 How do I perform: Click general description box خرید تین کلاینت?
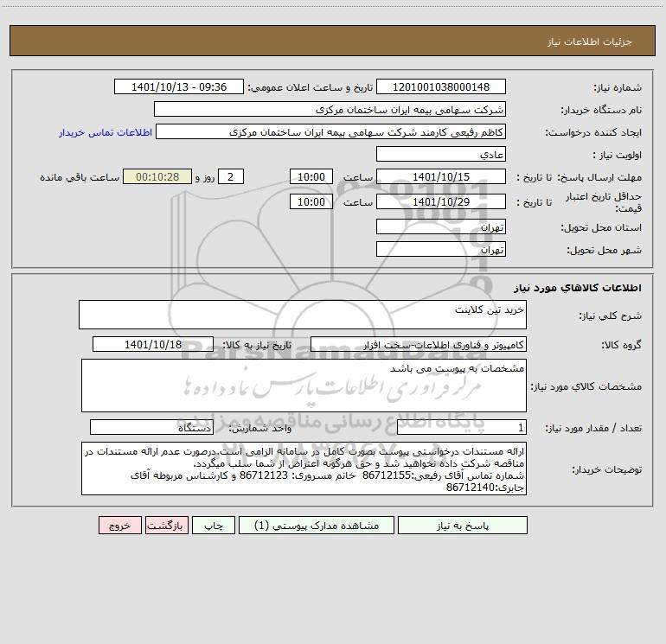coord(303,315)
